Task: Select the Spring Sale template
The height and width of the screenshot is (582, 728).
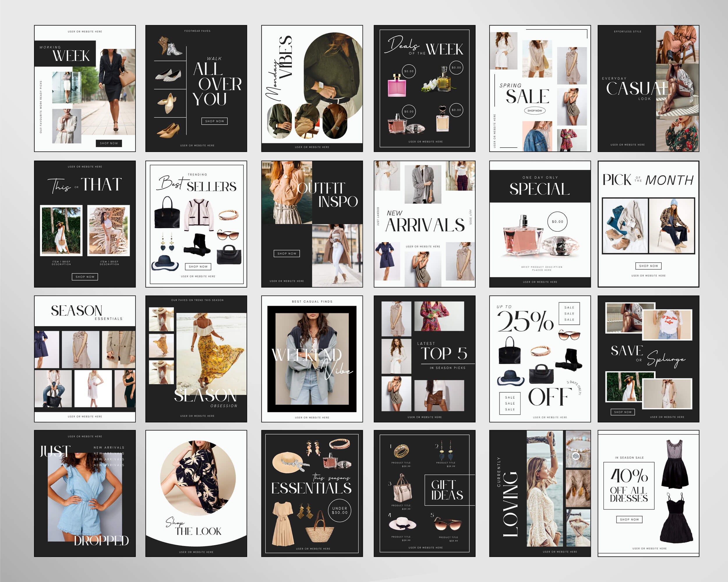Action: coord(540,88)
